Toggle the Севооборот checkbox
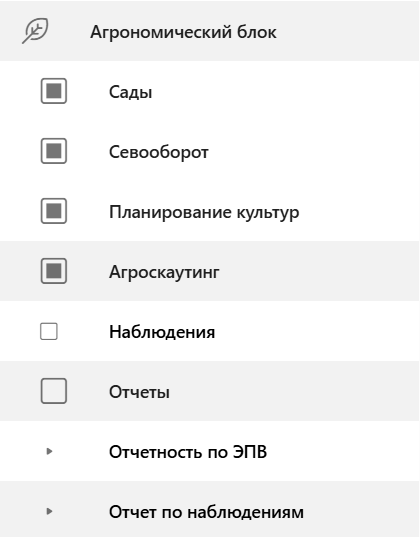 click(54, 151)
